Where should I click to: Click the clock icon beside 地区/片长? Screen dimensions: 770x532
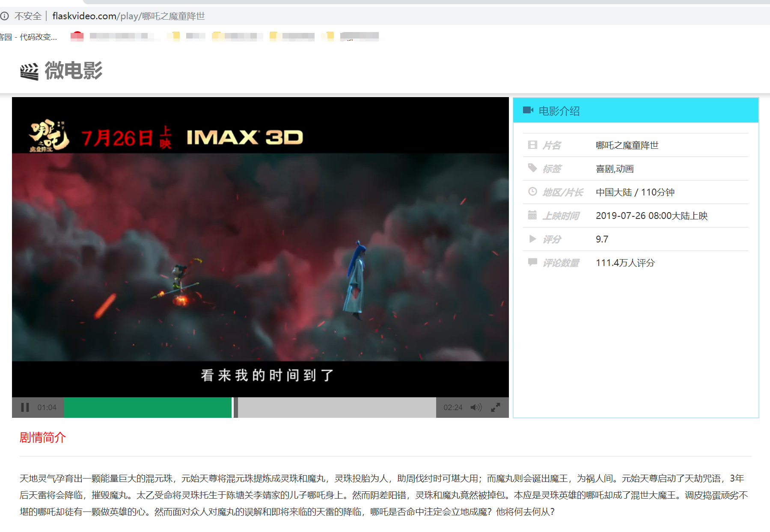tap(532, 192)
